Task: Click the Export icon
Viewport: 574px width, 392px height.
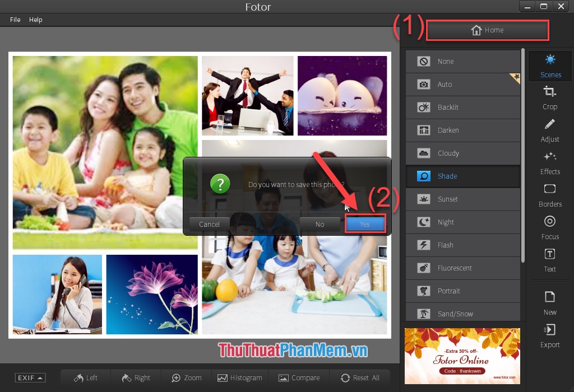Action: [550, 337]
